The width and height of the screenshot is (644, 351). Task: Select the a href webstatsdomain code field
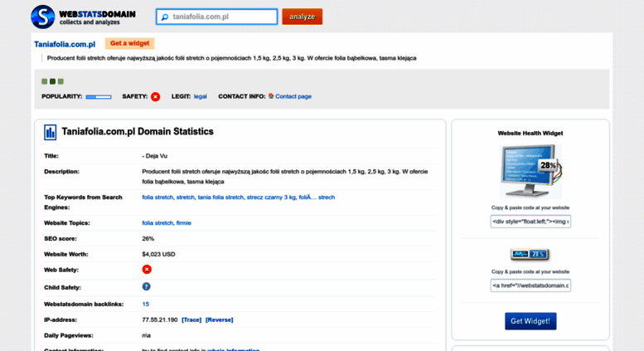530,285
